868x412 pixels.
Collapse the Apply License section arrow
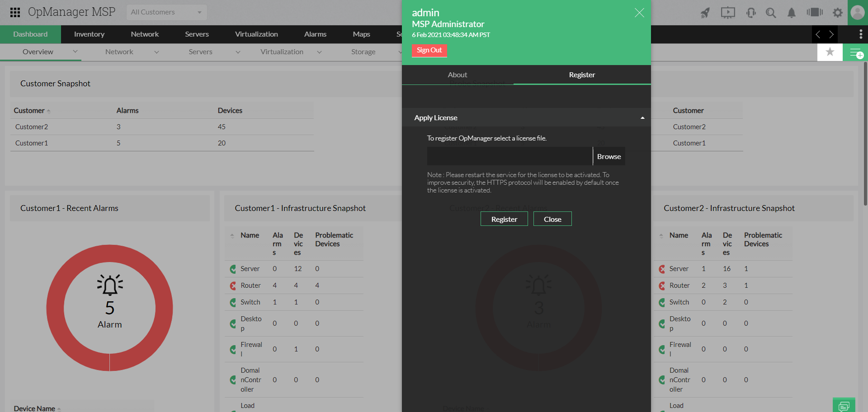(x=642, y=118)
